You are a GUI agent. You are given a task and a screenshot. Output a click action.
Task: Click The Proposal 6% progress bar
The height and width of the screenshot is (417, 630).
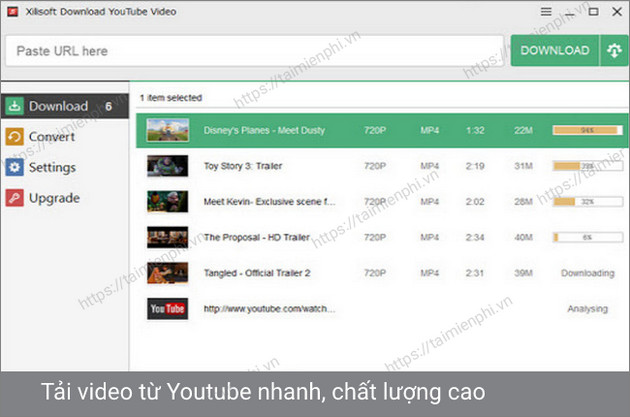pyautogui.click(x=587, y=237)
